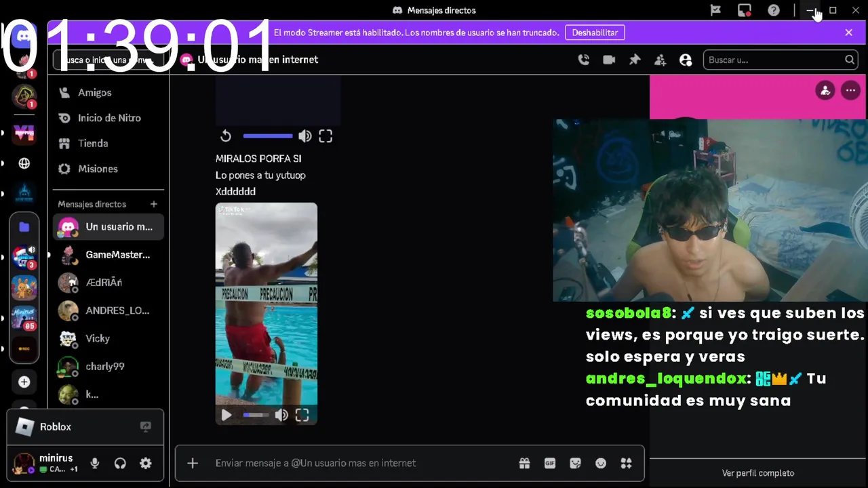Open the help question mark icon
868x488 pixels.
click(774, 10)
